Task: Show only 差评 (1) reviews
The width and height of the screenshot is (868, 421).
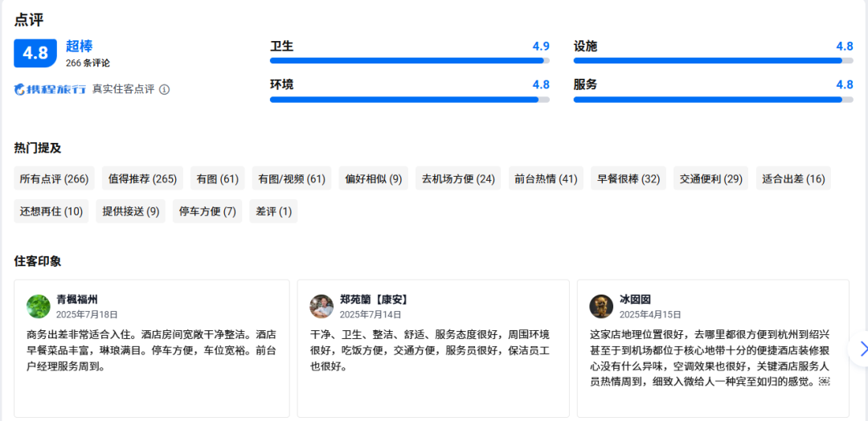Action: [273, 211]
